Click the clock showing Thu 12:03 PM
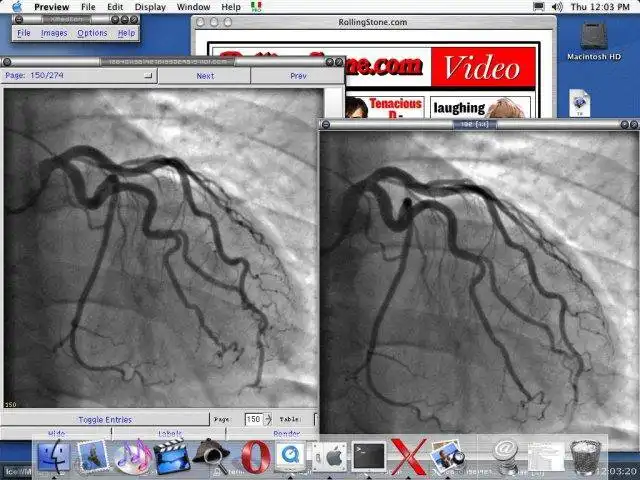Image resolution: width=640 pixels, height=480 pixels. coord(600,7)
